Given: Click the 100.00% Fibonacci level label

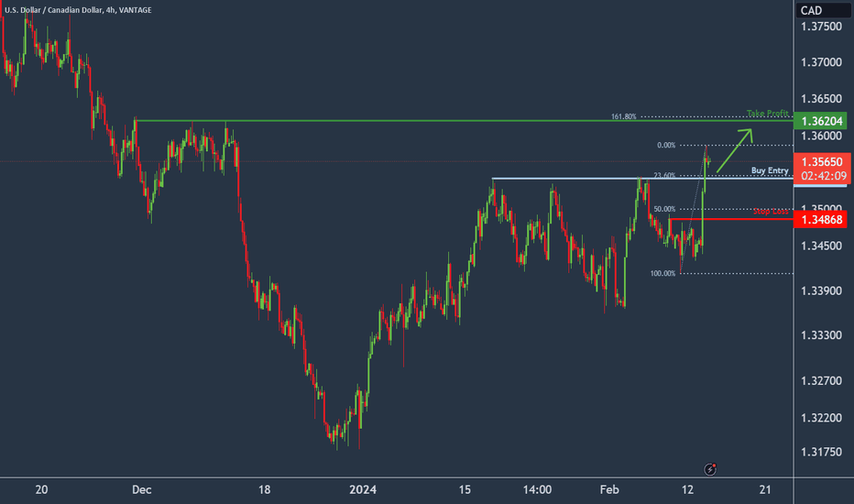Looking at the screenshot, I should coord(662,273).
